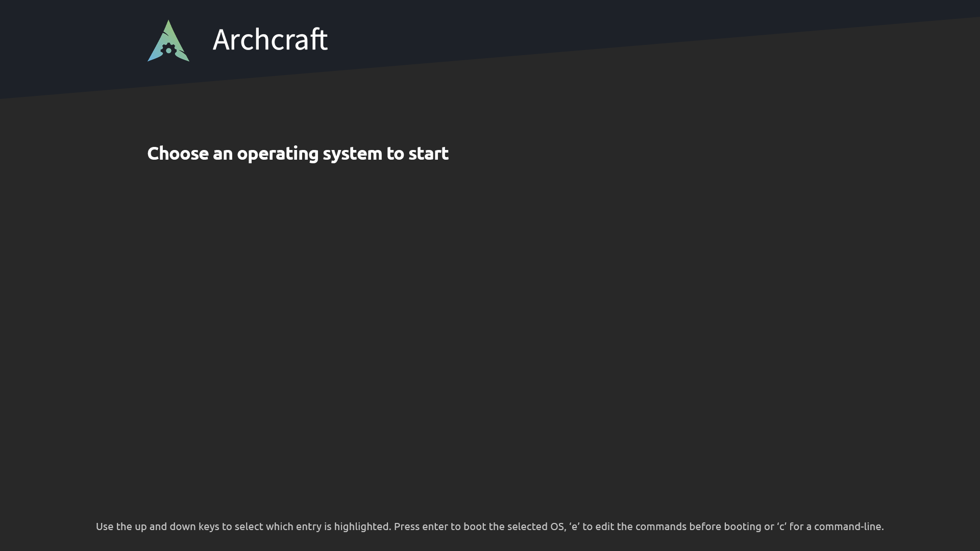Click the word 'Choose' in the heading
Screen dimensions: 980x551
click(x=178, y=154)
